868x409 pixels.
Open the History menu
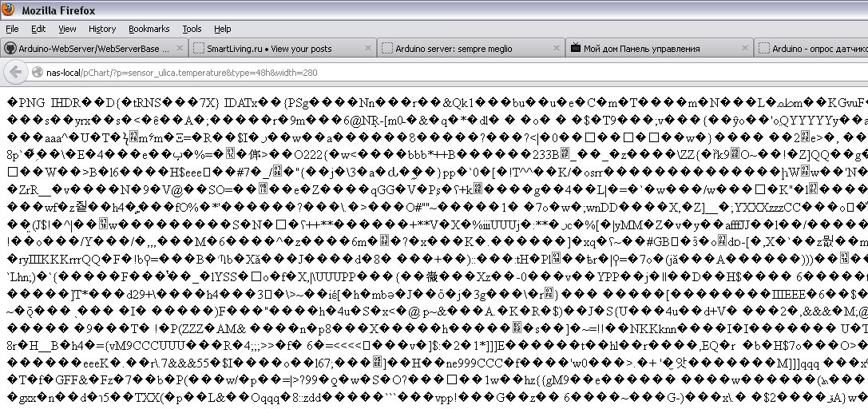(102, 29)
